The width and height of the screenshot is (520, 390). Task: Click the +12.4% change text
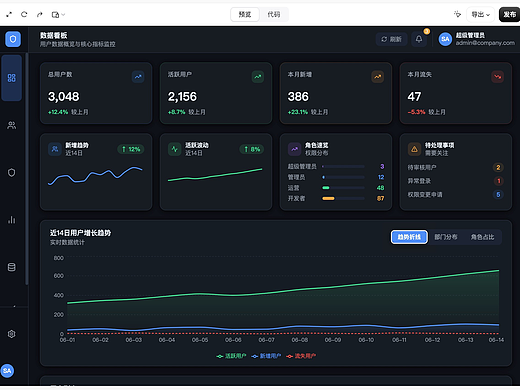tap(58, 112)
